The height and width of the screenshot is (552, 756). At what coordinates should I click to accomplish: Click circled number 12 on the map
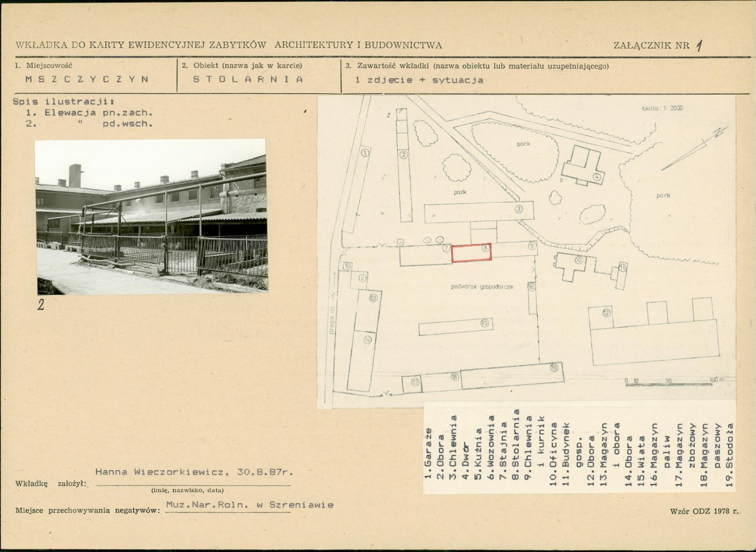[607, 313]
